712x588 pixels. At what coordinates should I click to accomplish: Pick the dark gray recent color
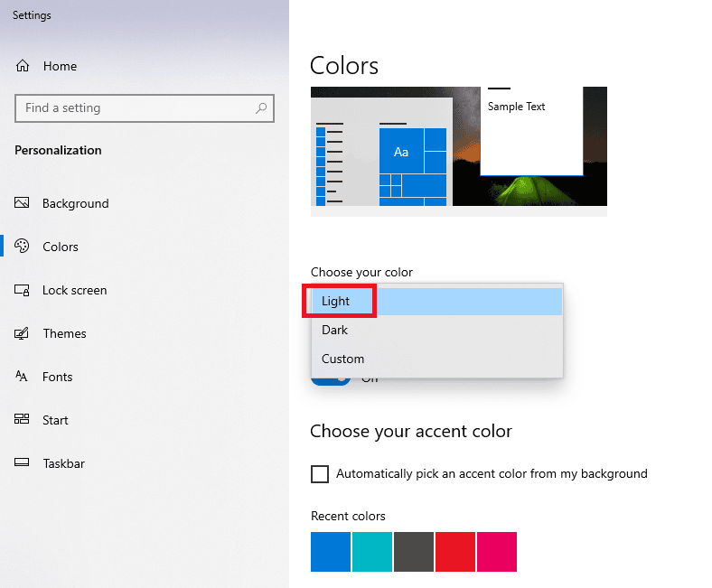[414, 552]
